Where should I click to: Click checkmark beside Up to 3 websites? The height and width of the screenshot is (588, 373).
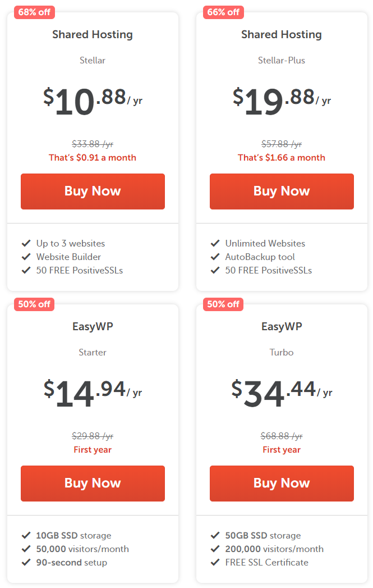pyautogui.click(x=26, y=243)
